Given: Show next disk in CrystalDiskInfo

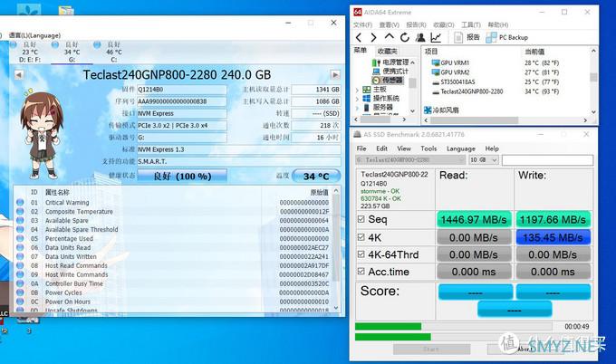Looking at the screenshot, I should (x=334, y=74).
